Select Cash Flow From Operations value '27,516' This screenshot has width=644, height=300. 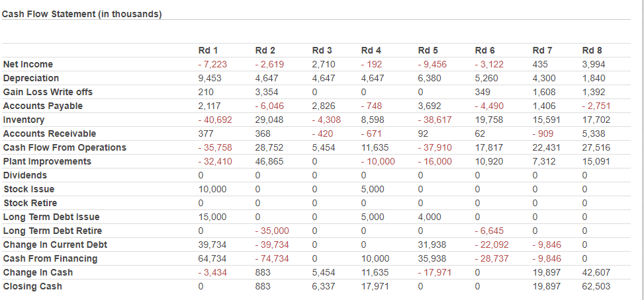pos(596,147)
